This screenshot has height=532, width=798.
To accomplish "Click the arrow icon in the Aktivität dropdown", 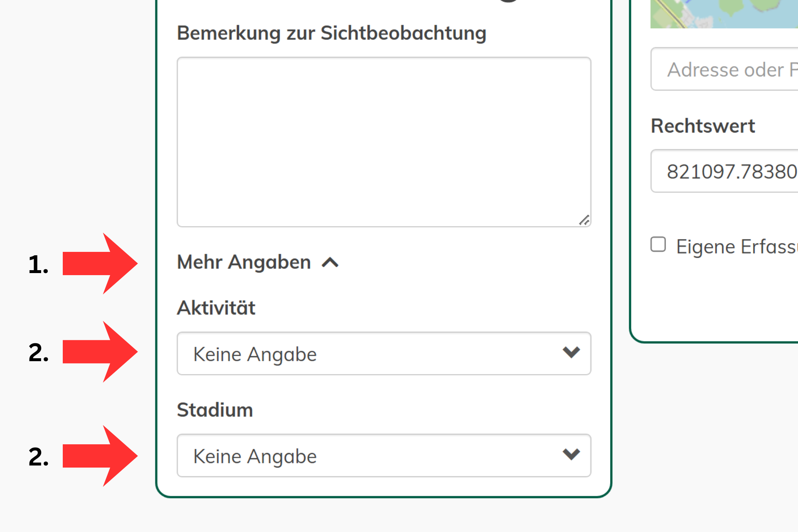I will tap(571, 353).
